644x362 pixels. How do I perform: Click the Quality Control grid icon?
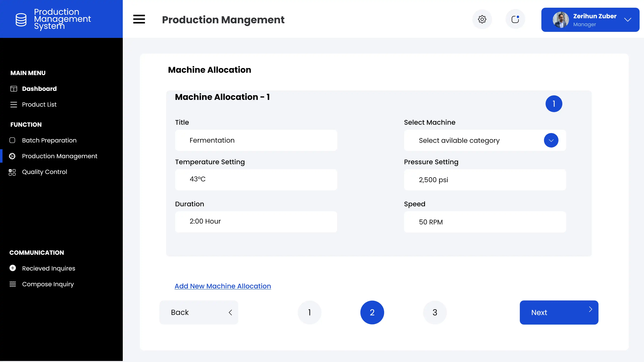(x=12, y=172)
